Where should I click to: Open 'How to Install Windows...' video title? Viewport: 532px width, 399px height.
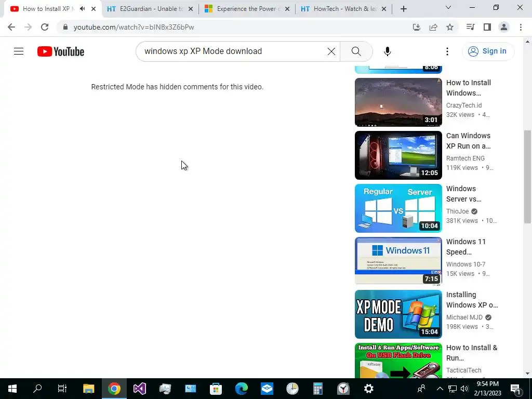[469, 88]
